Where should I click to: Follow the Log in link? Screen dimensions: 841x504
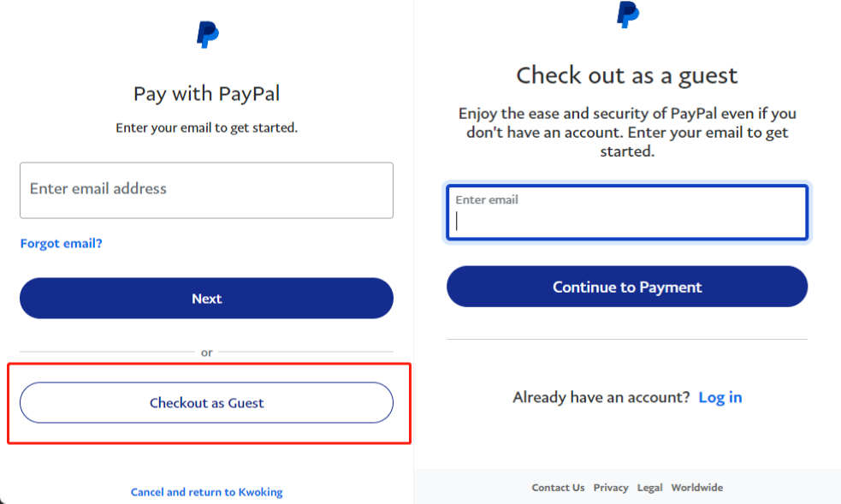pos(720,397)
